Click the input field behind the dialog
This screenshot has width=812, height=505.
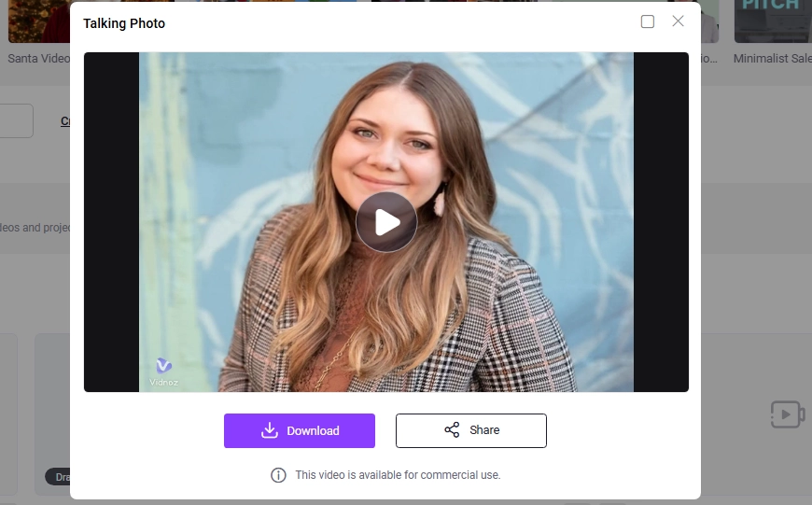(x=16, y=120)
